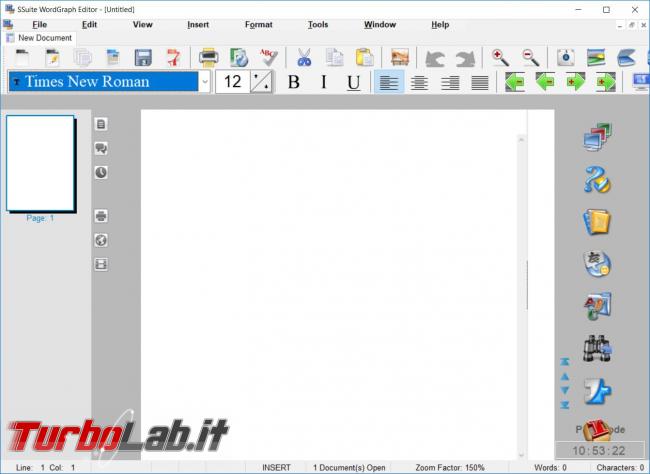
Task: Paste from clipboard icon
Action: [x=365, y=57]
